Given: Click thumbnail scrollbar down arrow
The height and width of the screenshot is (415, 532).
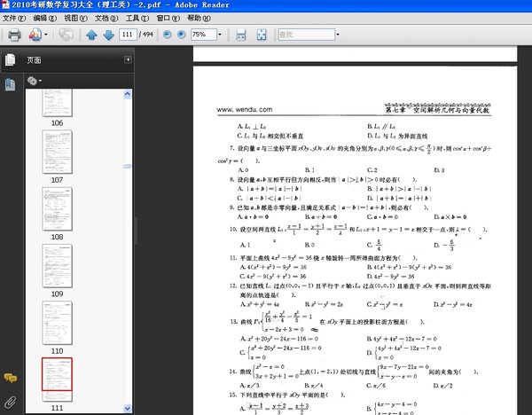Looking at the screenshot, I should 127,408.
